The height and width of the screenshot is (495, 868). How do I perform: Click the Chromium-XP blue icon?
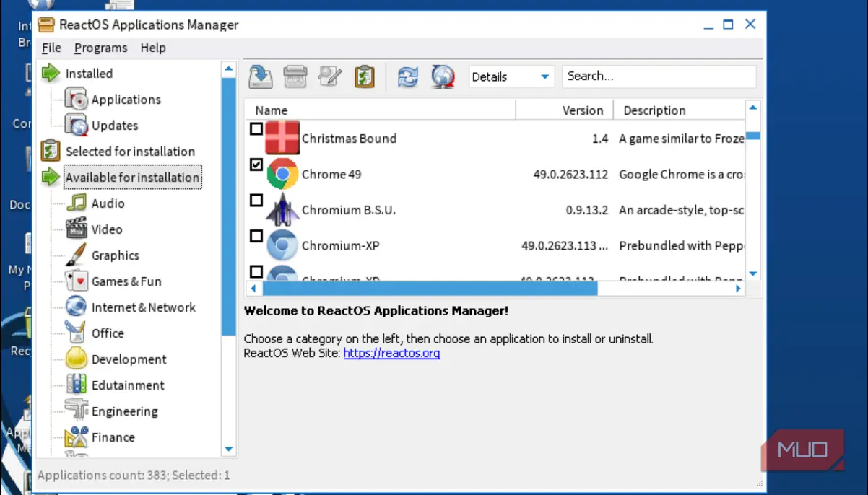pos(282,245)
